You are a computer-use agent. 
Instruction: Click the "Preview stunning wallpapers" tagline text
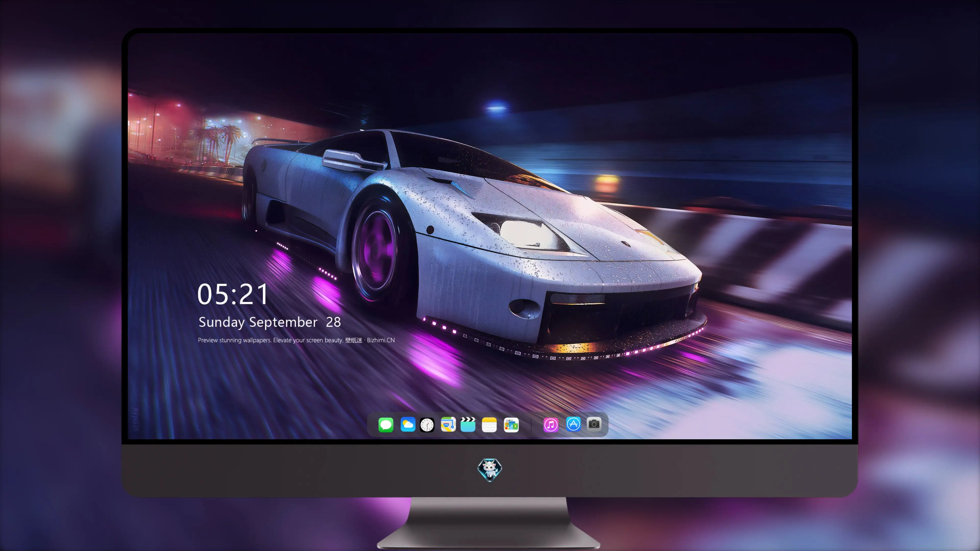click(296, 340)
